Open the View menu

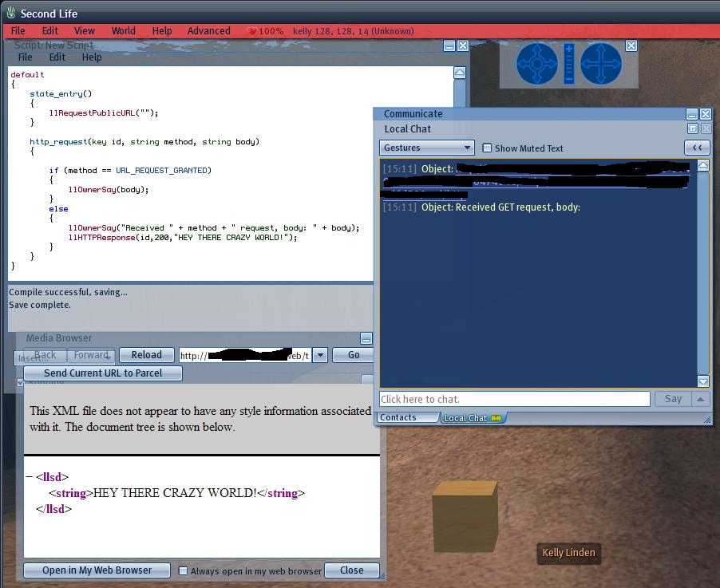[84, 31]
